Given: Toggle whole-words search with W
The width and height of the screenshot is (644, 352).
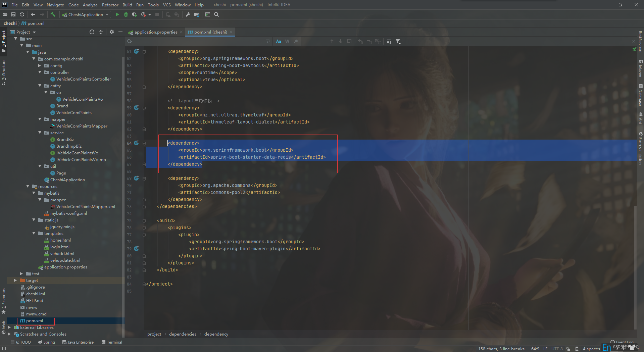Looking at the screenshot, I should pos(287,41).
